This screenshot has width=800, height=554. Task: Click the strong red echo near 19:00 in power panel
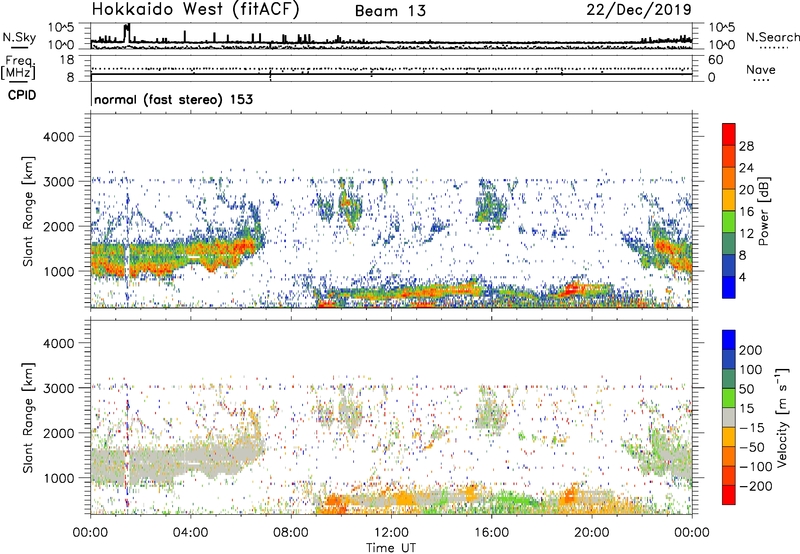571,289
